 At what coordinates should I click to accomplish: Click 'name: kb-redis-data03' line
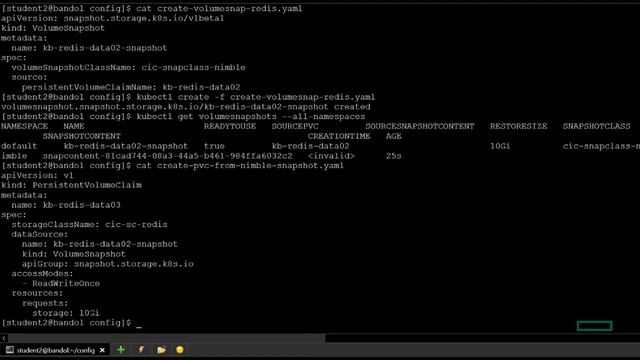point(66,205)
